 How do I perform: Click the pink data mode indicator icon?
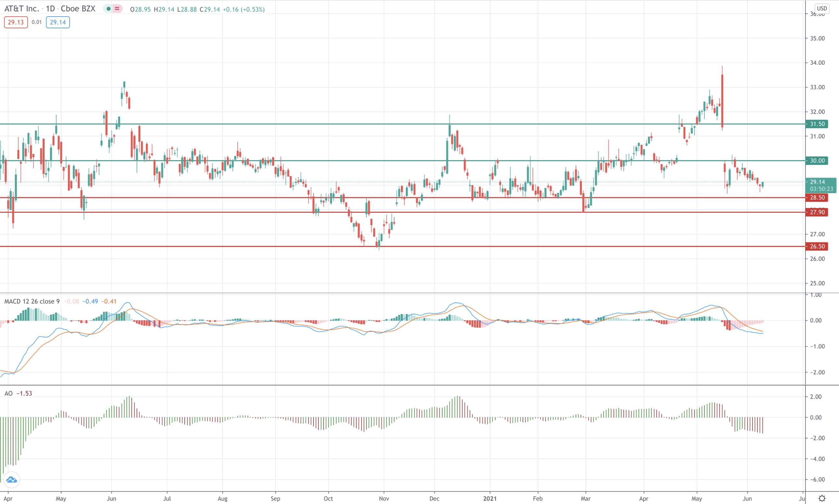click(x=117, y=9)
